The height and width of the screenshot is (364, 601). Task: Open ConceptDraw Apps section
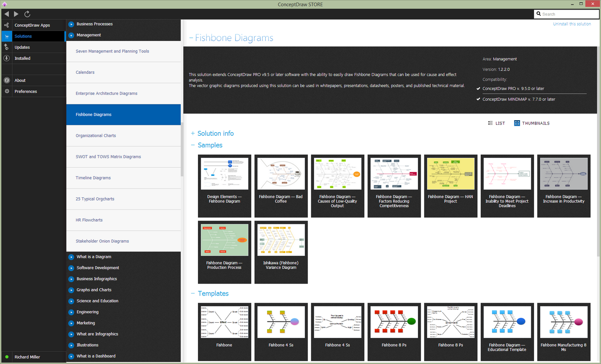[x=34, y=25]
